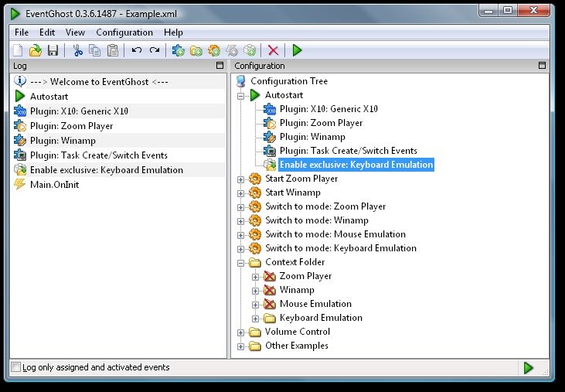
Task: Click the Undo arrow icon
Action: (137, 50)
